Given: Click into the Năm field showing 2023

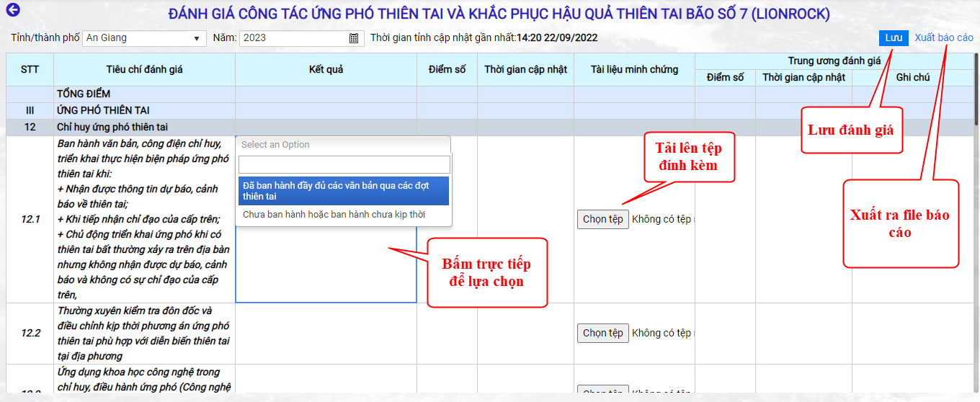Looking at the screenshot, I should [x=292, y=38].
